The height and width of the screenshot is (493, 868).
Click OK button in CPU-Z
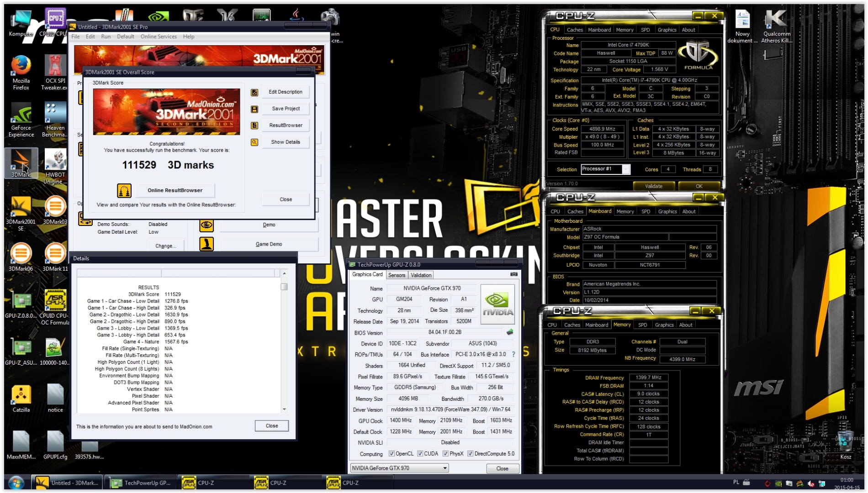click(699, 186)
